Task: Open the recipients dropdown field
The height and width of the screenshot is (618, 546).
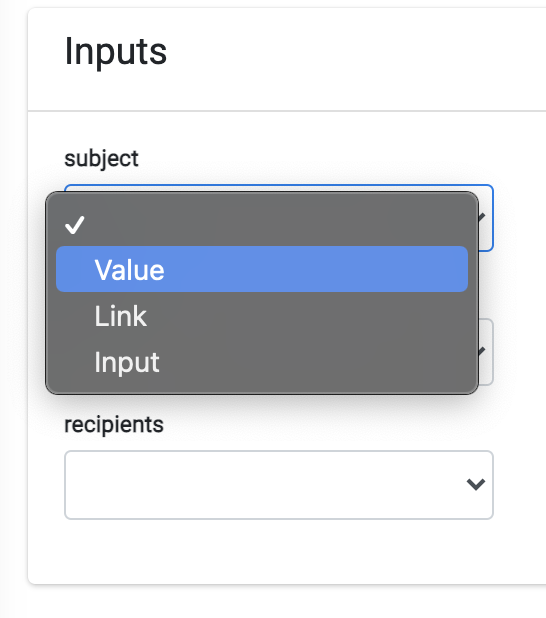Action: point(279,484)
